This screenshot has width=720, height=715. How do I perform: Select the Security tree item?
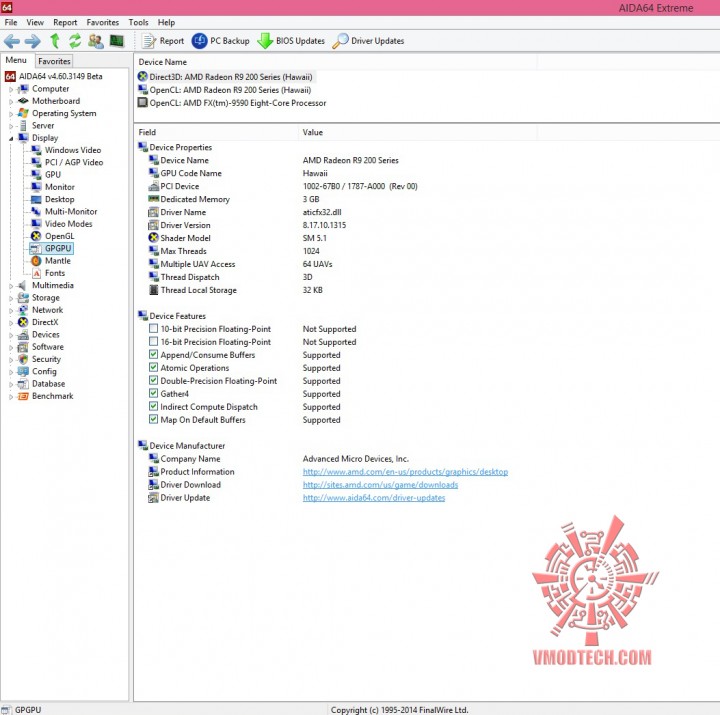pyautogui.click(x=46, y=359)
